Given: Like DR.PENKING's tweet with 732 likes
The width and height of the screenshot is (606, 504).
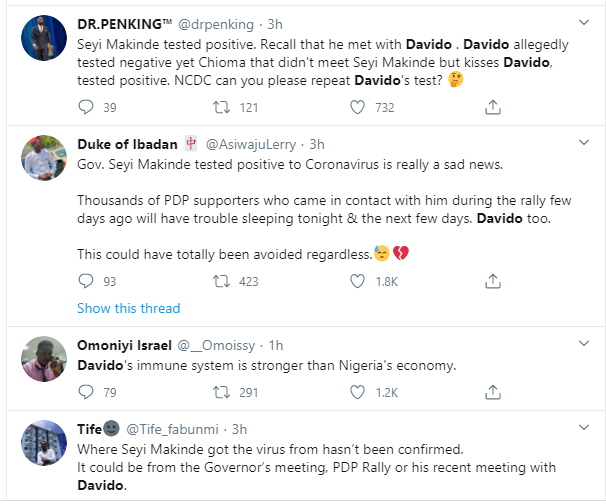Looking at the screenshot, I should coord(357,107).
